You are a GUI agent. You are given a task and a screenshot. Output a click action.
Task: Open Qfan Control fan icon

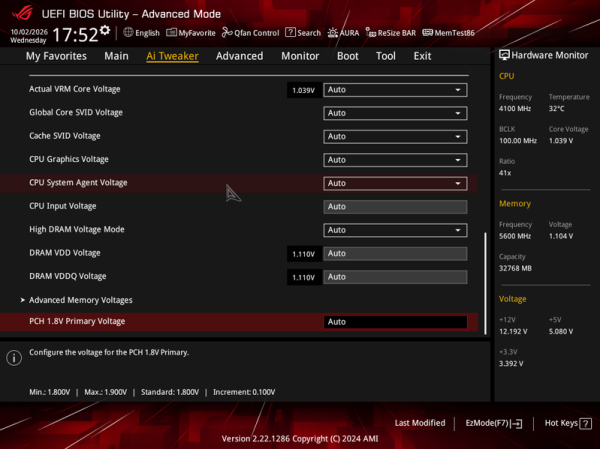click(x=227, y=33)
